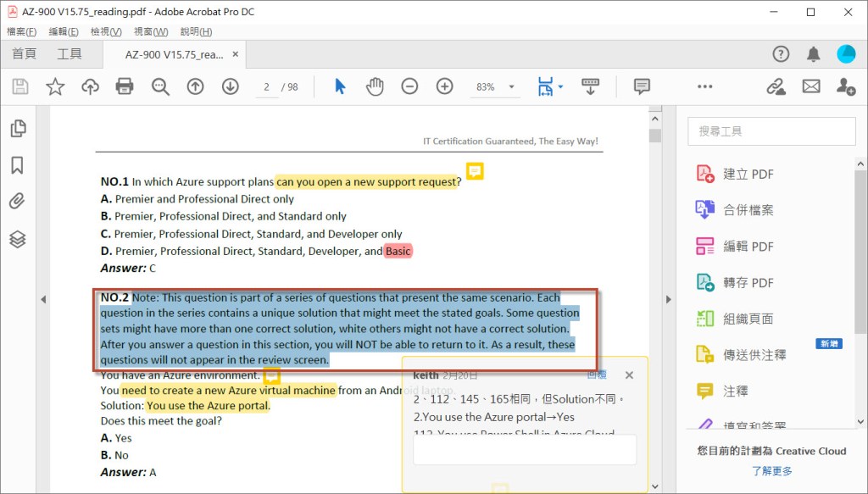Go to previous page with up arrow
This screenshot has width=868, height=494.
[x=195, y=86]
